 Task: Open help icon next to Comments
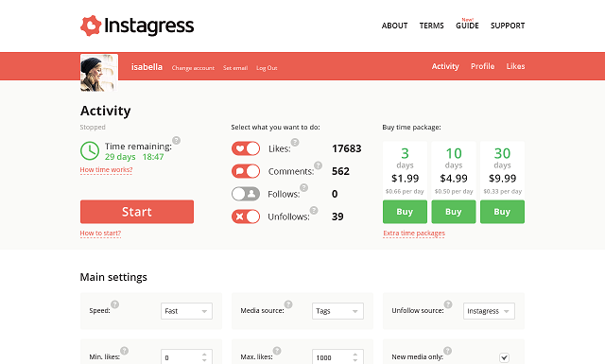click(x=318, y=165)
